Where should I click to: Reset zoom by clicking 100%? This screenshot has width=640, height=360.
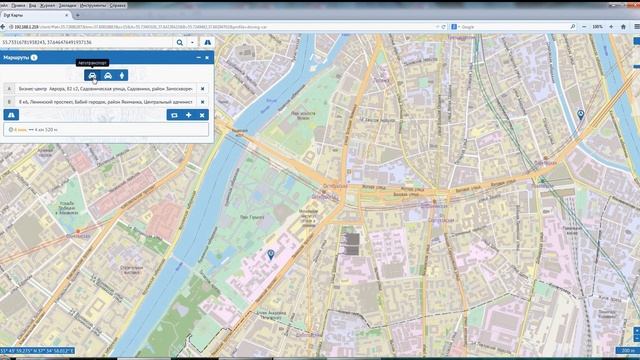click(x=598, y=27)
